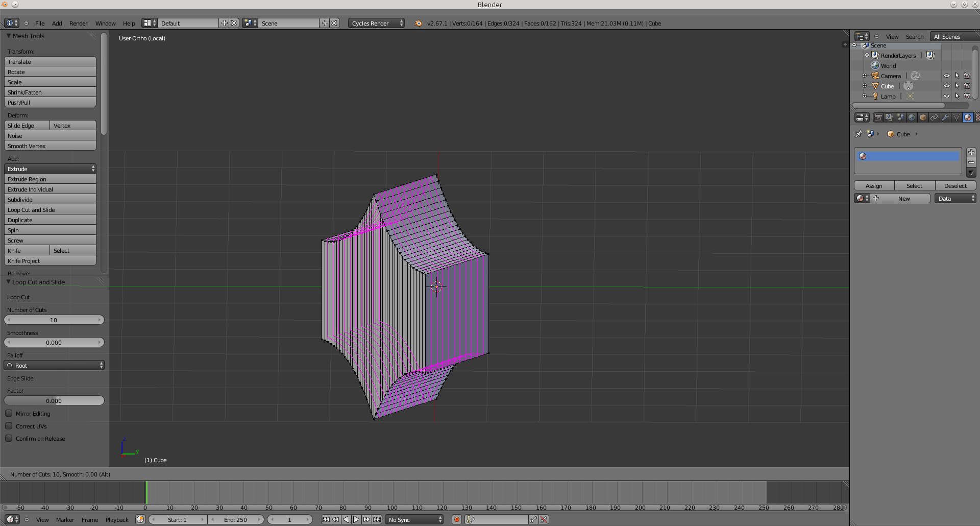Click the Number of Cuts slider field

click(54, 320)
